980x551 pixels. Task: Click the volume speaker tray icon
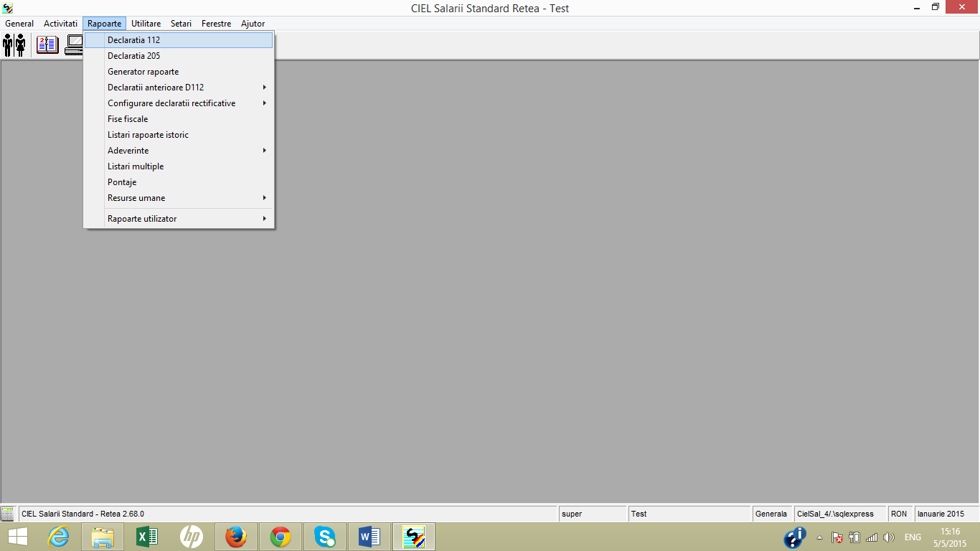pyautogui.click(x=889, y=537)
